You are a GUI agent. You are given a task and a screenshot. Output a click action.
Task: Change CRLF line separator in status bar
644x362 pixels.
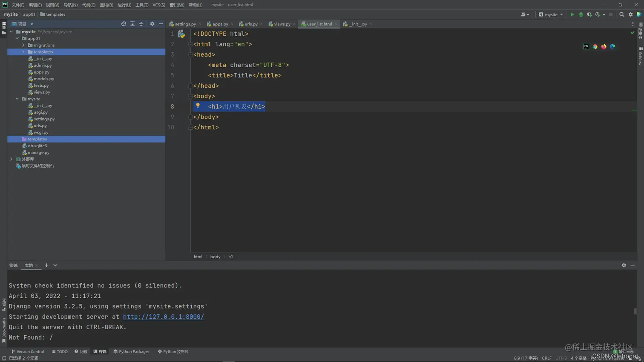coord(547,358)
